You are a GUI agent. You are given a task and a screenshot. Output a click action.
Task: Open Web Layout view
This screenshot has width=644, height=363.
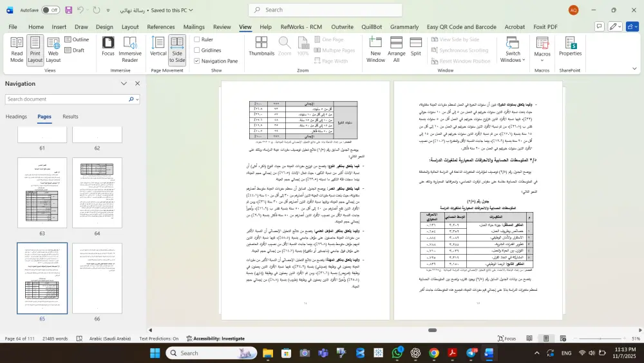(x=53, y=50)
